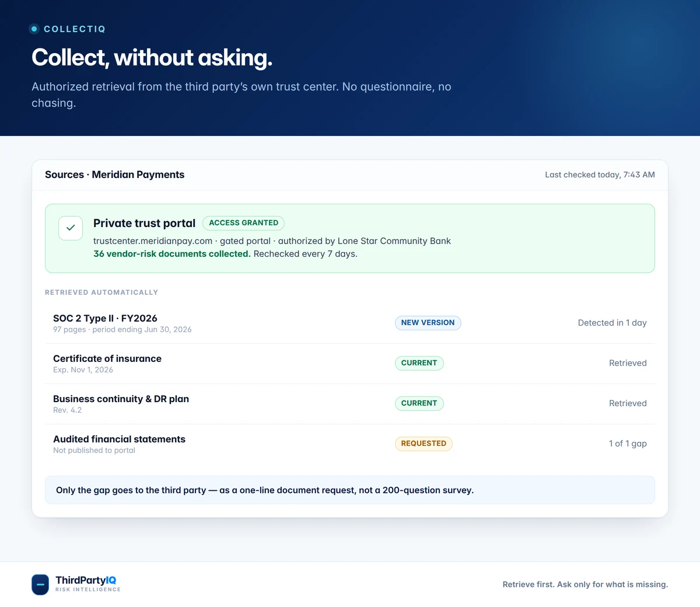Click Retrieved status for Business continuity plan

628,403
